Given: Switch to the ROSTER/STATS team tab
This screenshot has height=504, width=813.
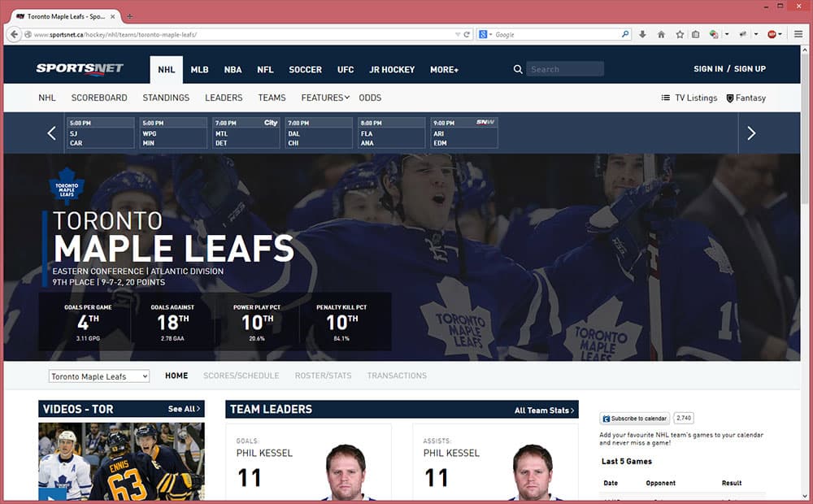Looking at the screenshot, I should [323, 376].
